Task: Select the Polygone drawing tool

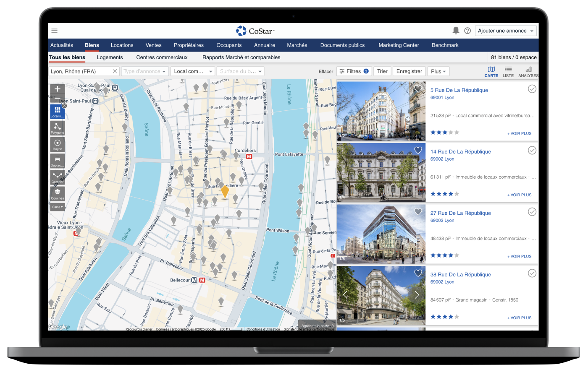Action: tap(58, 128)
